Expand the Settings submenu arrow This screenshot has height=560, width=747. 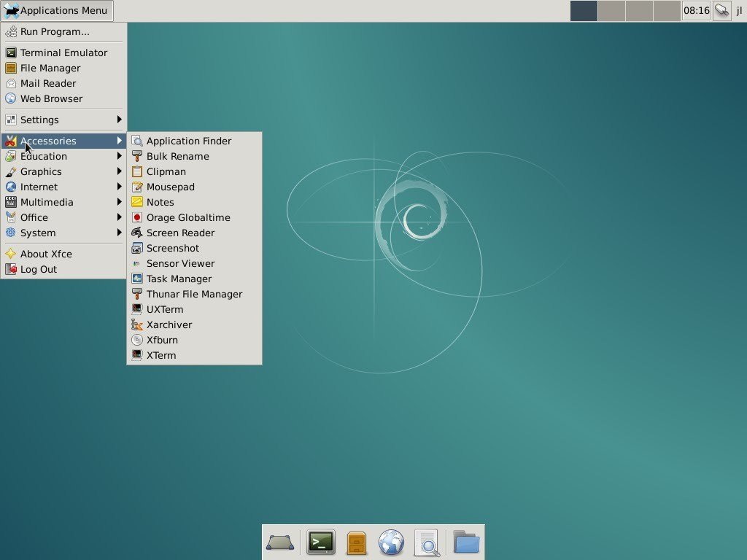119,120
